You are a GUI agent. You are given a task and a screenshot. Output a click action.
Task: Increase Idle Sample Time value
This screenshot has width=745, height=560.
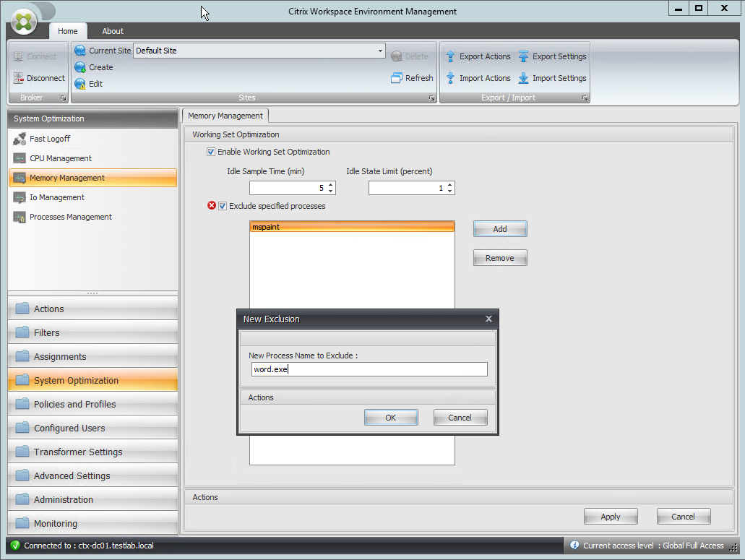coord(331,185)
